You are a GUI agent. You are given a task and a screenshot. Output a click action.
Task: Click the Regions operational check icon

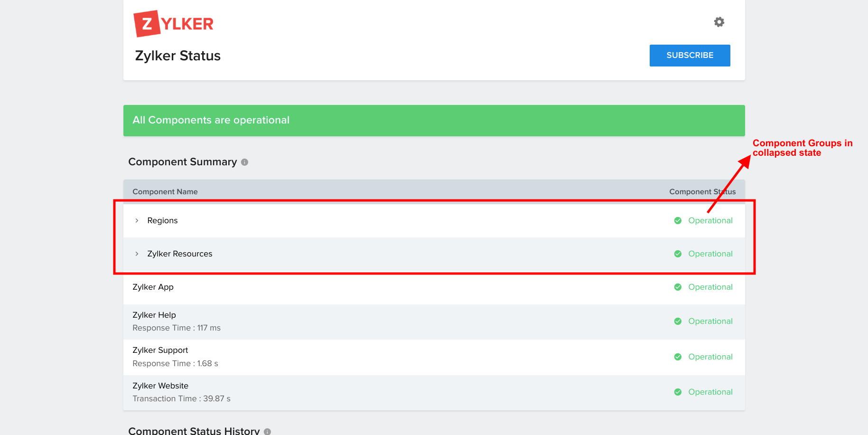tap(678, 220)
